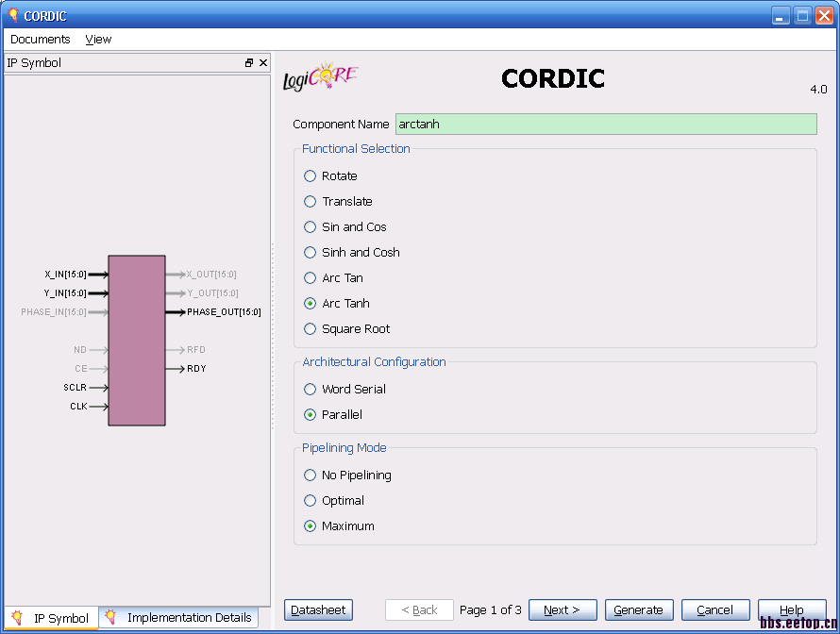Click the Functional Selection group title
This screenshot has height=634, width=840.
coord(356,149)
